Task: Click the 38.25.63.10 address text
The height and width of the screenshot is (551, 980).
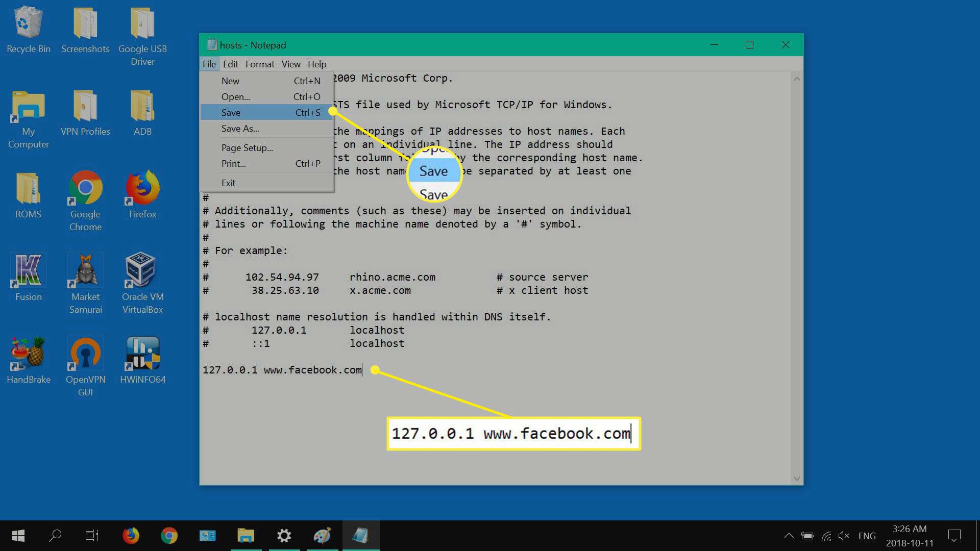Action: click(x=285, y=291)
